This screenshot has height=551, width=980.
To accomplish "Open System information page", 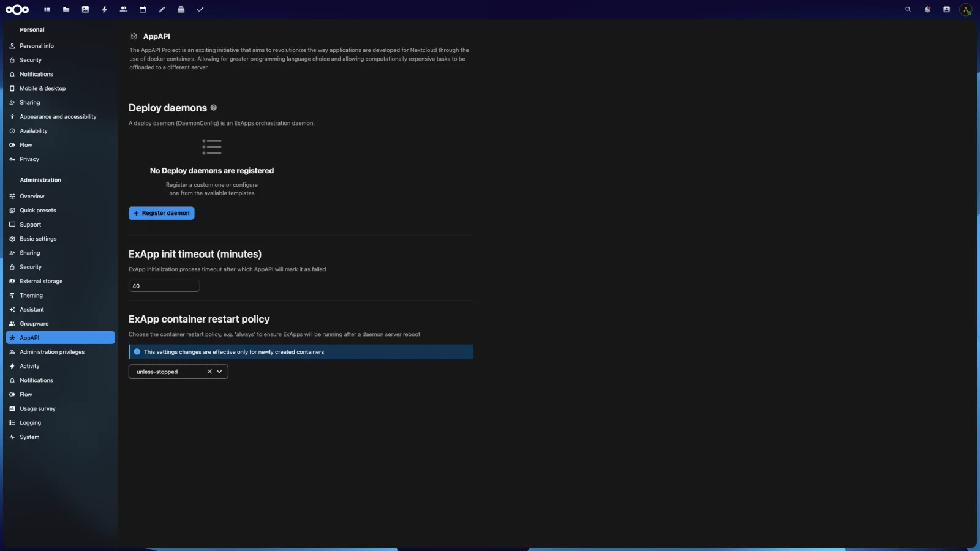I will click(x=61, y=437).
